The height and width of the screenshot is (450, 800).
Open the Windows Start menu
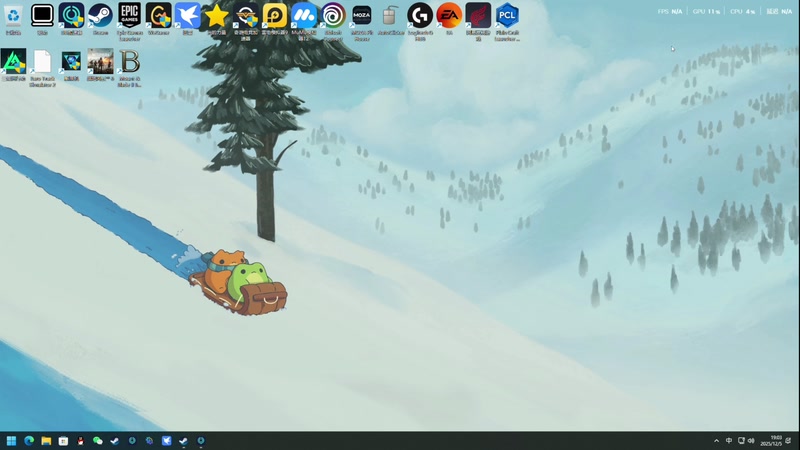coord(11,440)
